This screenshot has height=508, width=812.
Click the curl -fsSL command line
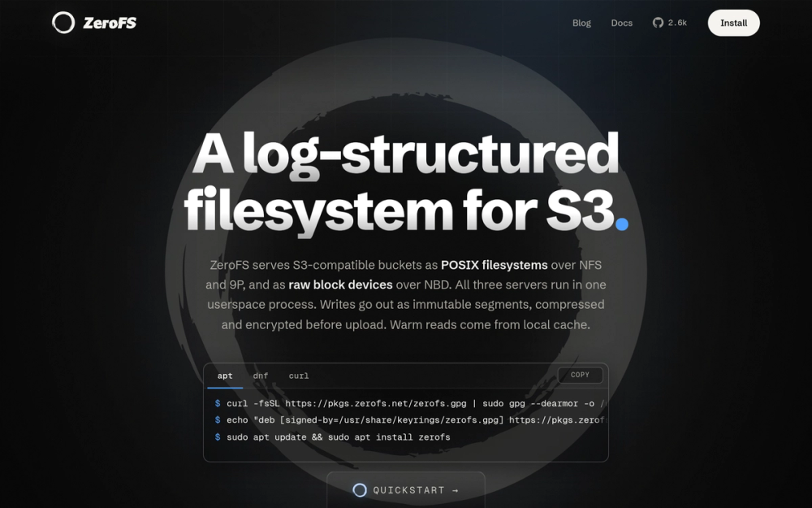pyautogui.click(x=411, y=403)
